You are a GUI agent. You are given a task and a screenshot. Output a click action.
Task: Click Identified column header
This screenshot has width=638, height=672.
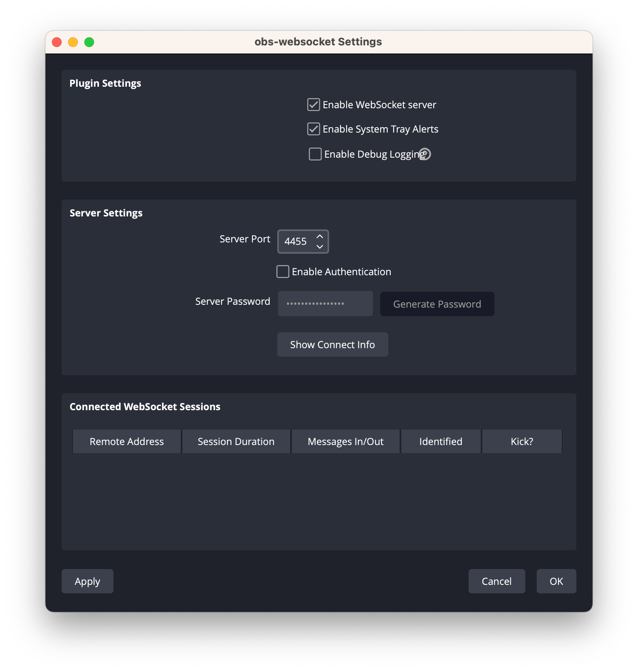coord(441,441)
